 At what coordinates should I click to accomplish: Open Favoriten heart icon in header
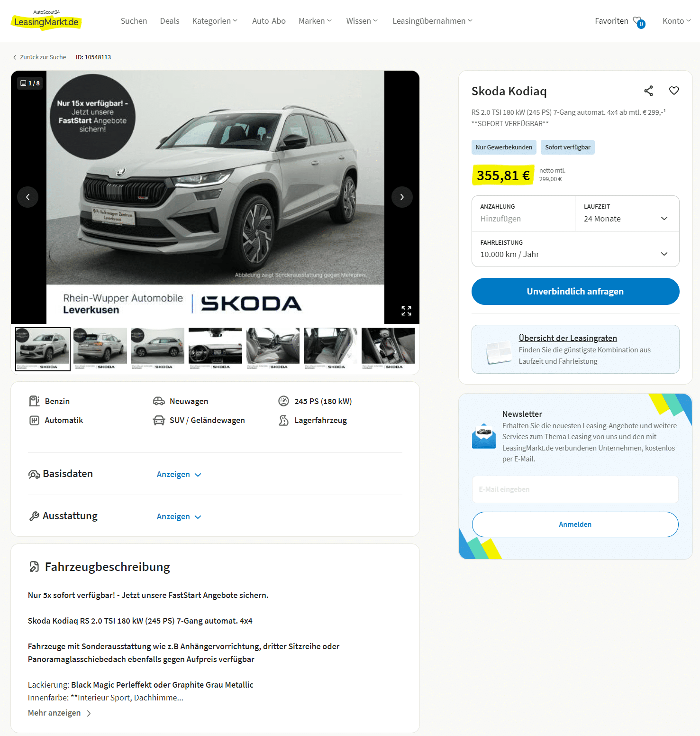pyautogui.click(x=638, y=21)
